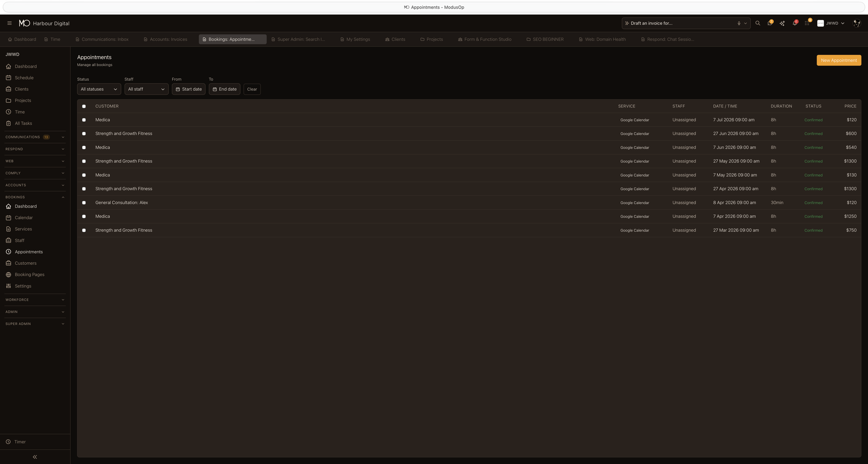The width and height of the screenshot is (868, 464).
Task: Open the All statuses dropdown
Action: (99, 89)
